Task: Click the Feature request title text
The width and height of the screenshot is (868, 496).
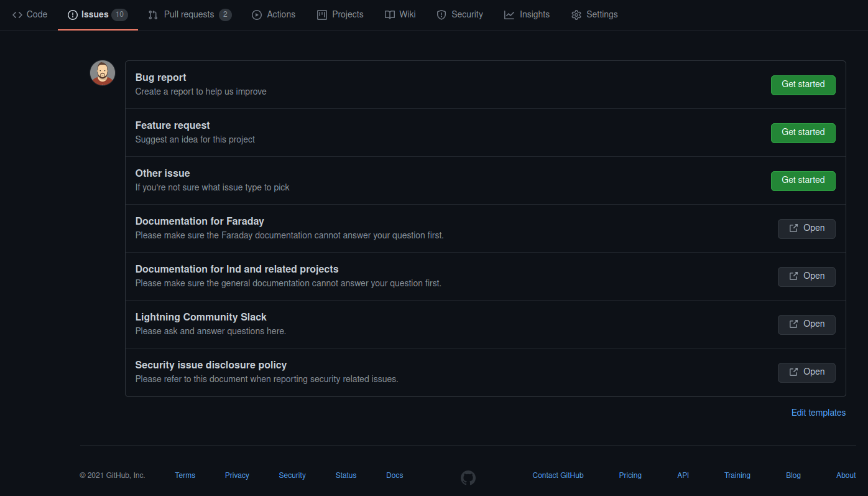Action: point(172,125)
